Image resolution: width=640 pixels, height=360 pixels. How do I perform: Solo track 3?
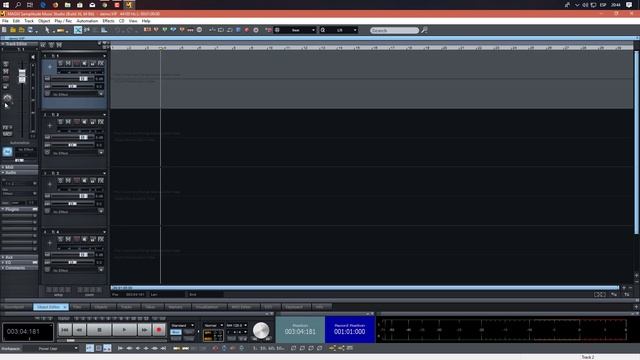(60, 180)
